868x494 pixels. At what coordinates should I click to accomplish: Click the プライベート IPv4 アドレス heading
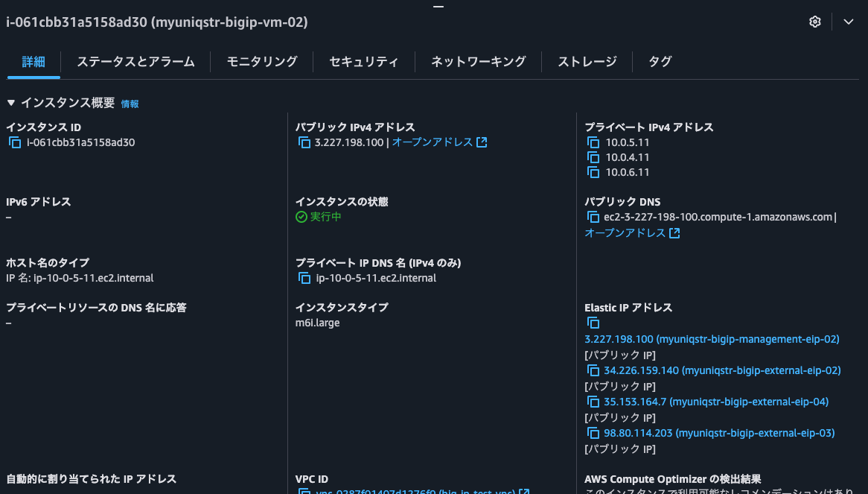pyautogui.click(x=649, y=127)
